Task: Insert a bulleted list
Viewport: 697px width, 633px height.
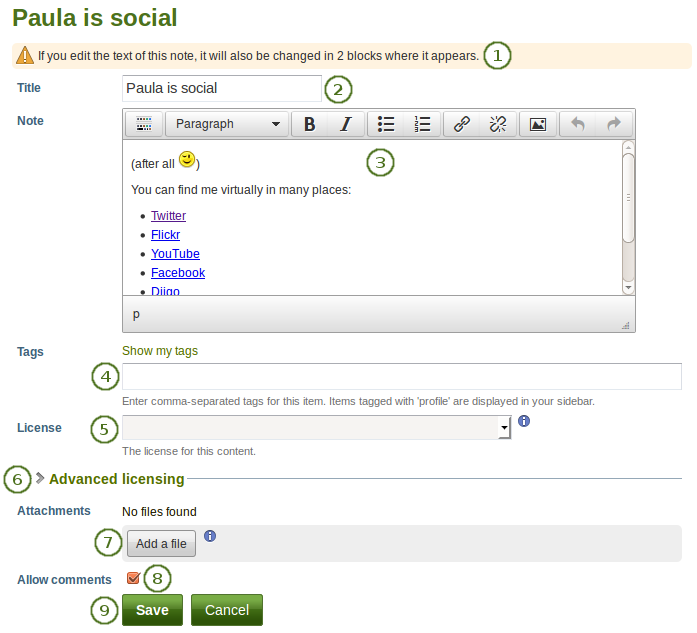Action: [x=386, y=124]
